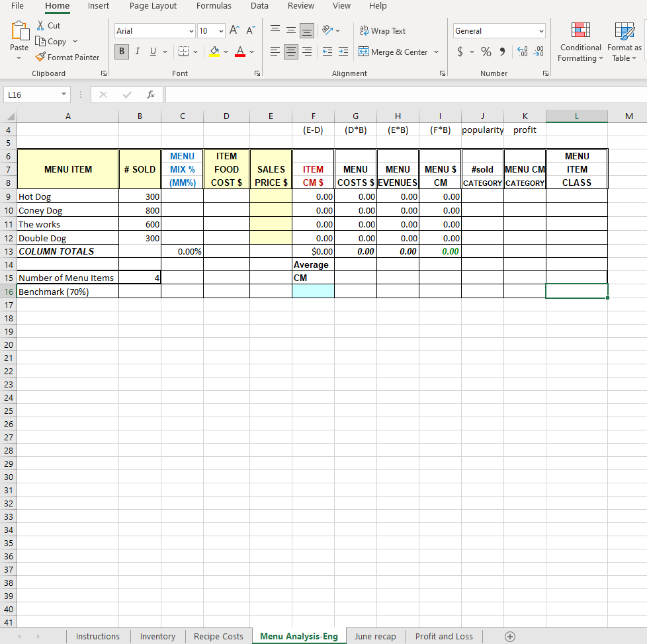Apply bold formatting from Font group
Screen dimensions: 647x644
pyautogui.click(x=122, y=52)
